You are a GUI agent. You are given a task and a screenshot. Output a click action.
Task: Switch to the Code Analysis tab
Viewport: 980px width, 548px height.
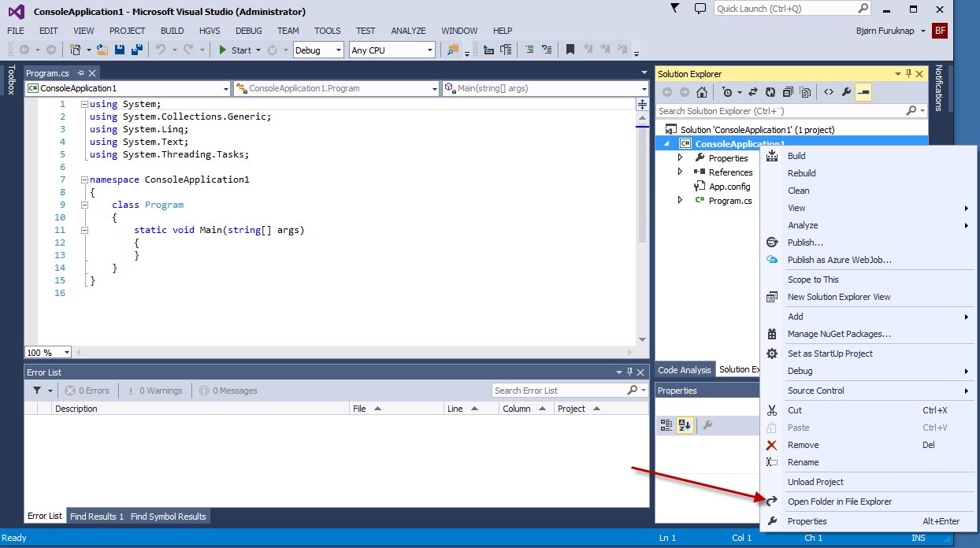pos(685,369)
